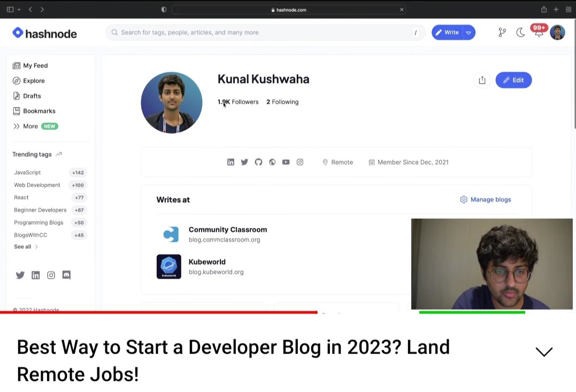The height and width of the screenshot is (392, 576).
Task: Open the BlogsWithCC trending tag
Action: click(x=50, y=235)
